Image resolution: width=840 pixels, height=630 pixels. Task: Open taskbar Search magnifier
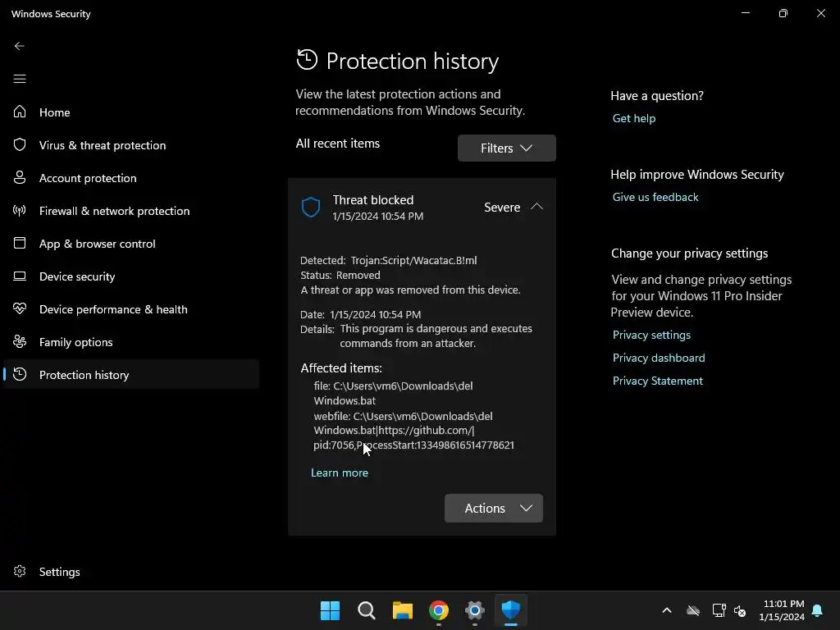coord(367,610)
